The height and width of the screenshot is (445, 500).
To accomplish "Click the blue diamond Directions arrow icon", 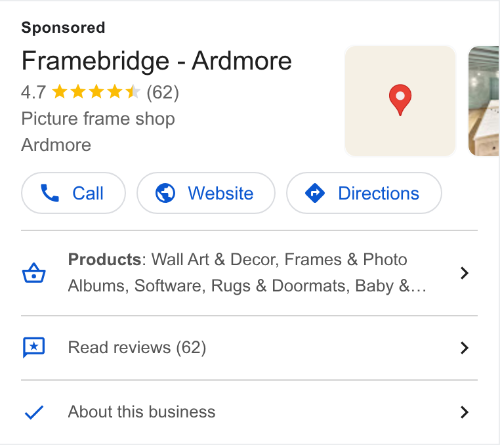I will 315,193.
